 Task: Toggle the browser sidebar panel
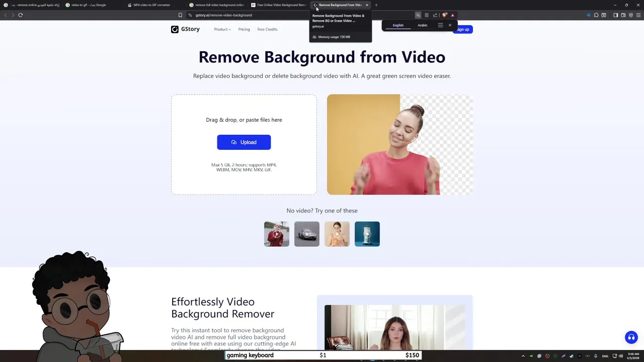(615, 15)
